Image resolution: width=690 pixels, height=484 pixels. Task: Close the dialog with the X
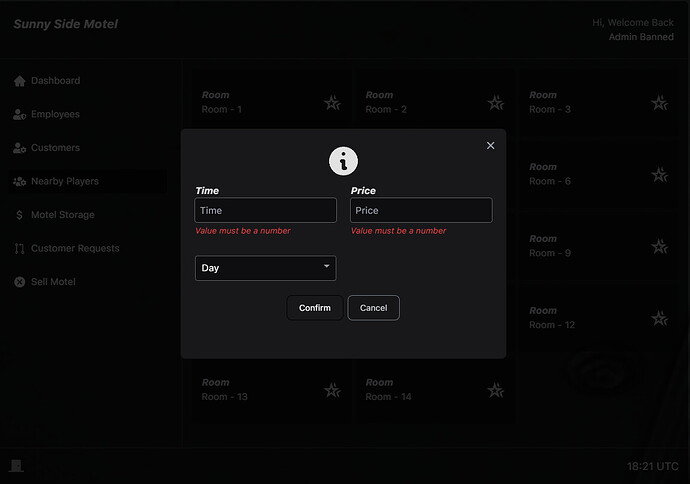(491, 146)
